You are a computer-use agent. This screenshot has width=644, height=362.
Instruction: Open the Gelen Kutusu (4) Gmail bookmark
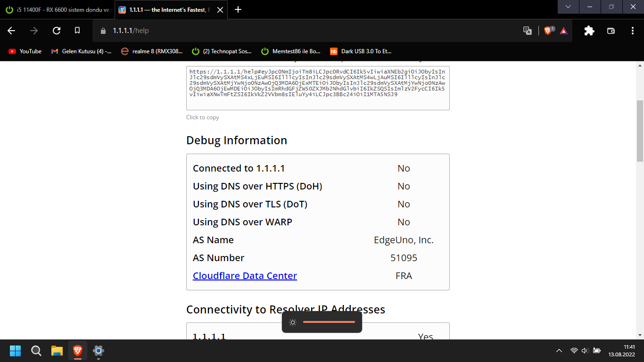(x=81, y=51)
